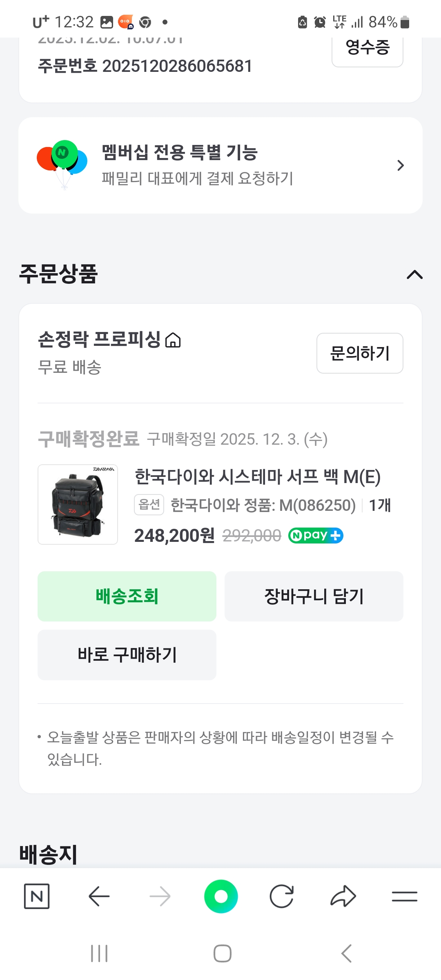Tap the green Naver search circle button
The height and width of the screenshot is (980, 441).
point(221,896)
